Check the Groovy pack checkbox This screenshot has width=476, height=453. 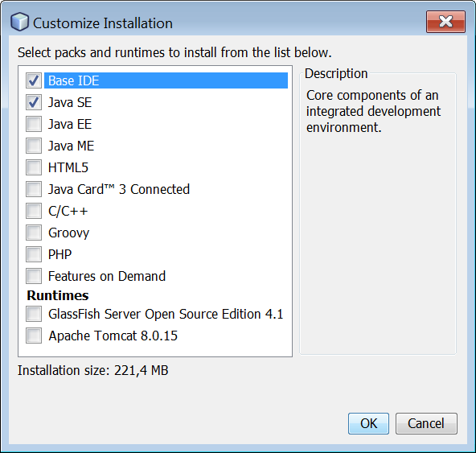coord(34,233)
